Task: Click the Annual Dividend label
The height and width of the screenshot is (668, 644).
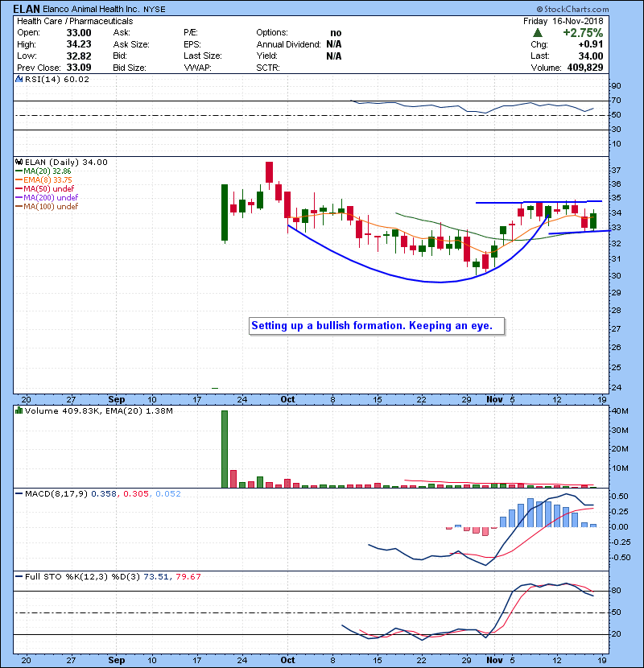Action: click(x=288, y=44)
